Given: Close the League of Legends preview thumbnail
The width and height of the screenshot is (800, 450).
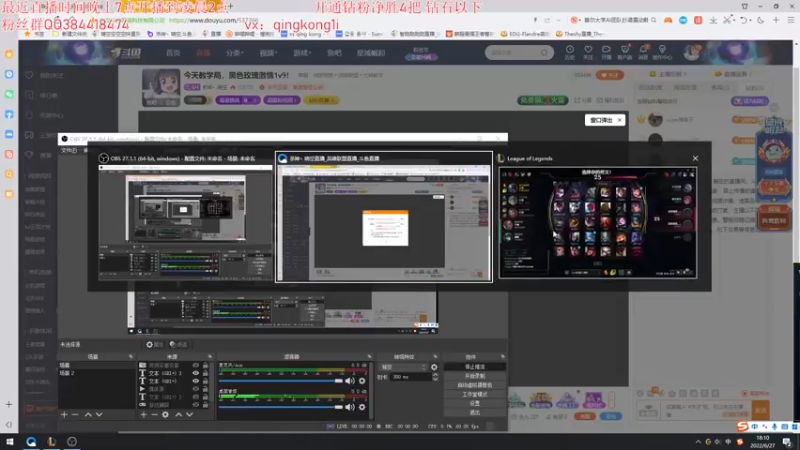Looking at the screenshot, I should pos(695,158).
